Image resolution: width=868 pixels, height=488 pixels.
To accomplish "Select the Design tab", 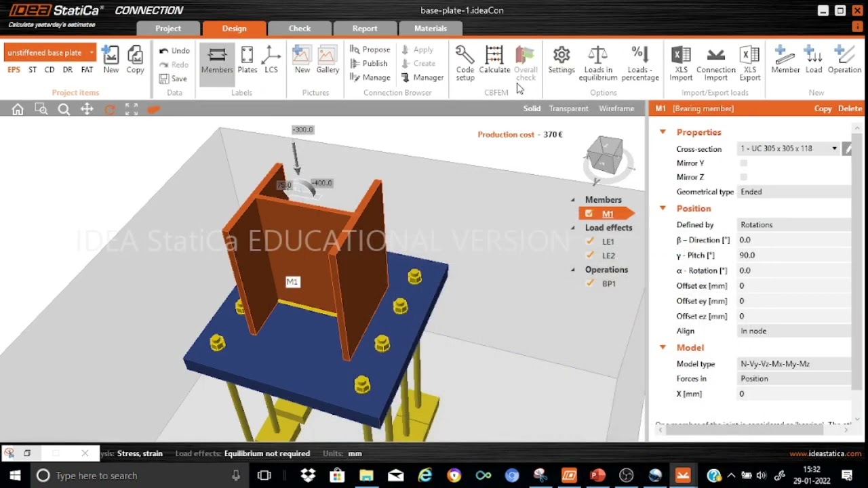I will [x=234, y=28].
